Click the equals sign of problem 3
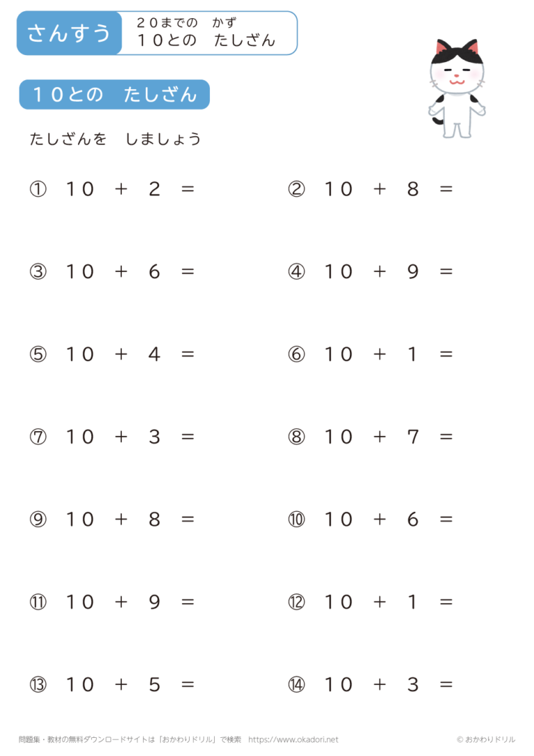 pos(188,272)
